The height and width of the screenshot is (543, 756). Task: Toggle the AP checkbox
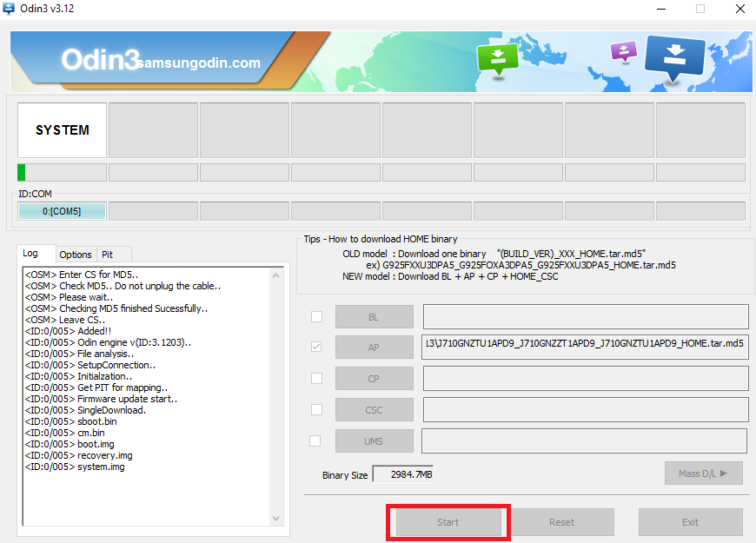(316, 347)
